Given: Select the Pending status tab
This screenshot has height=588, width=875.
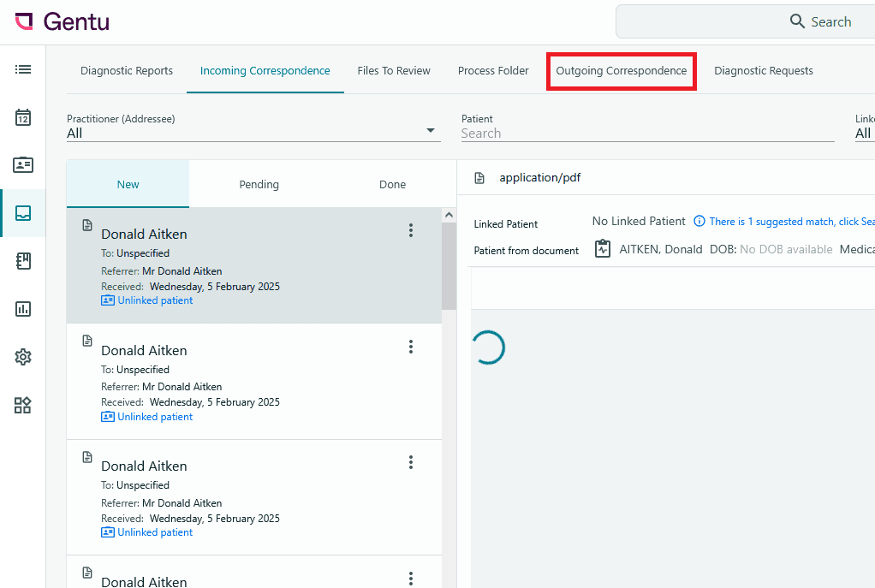Looking at the screenshot, I should (259, 185).
